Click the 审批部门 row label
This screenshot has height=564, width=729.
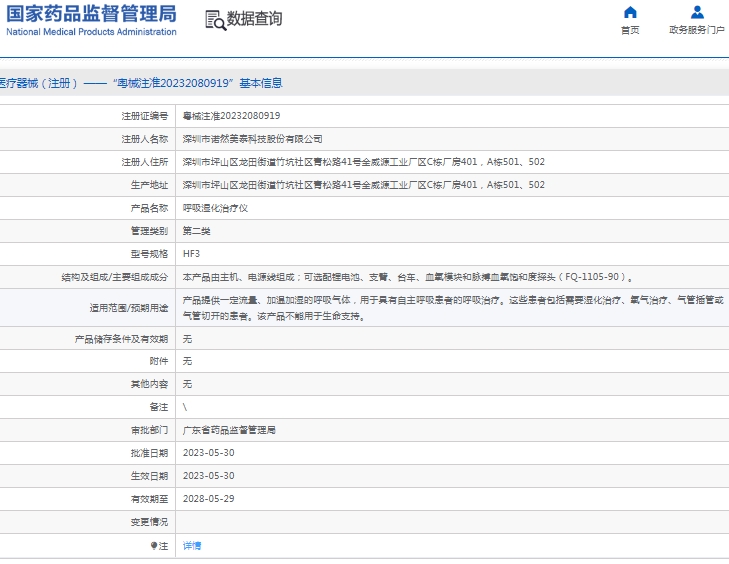click(x=149, y=430)
